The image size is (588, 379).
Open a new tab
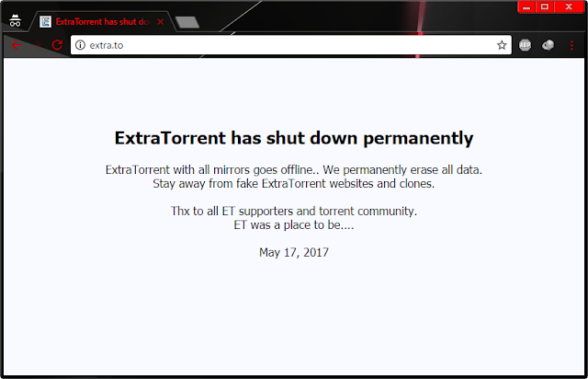tap(187, 22)
